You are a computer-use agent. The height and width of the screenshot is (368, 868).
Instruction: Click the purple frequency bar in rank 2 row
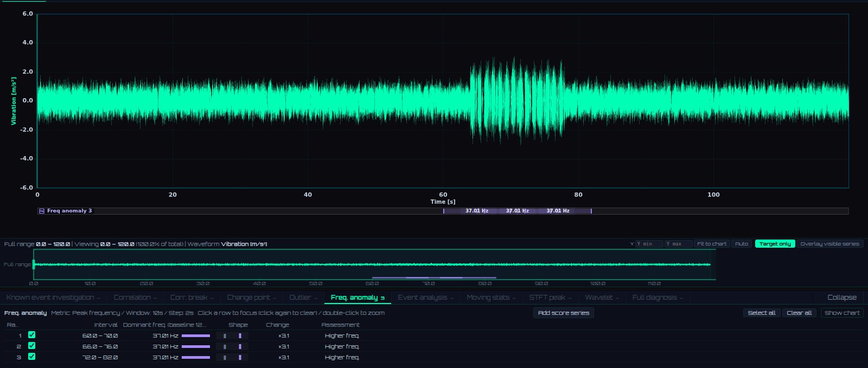point(196,346)
